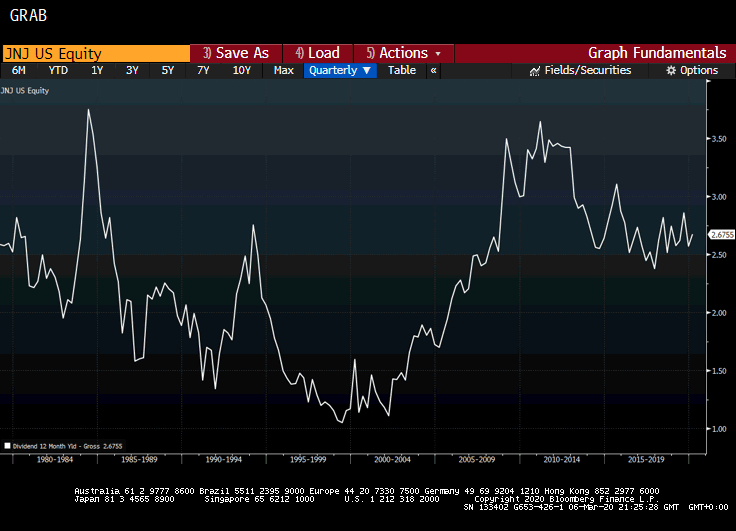Select the 5Y time range
This screenshot has width=736, height=531.
[168, 70]
